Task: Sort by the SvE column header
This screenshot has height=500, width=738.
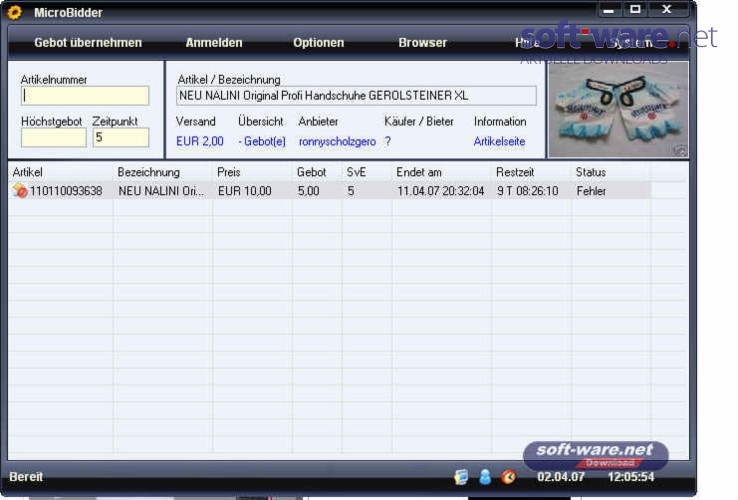Action: point(367,172)
